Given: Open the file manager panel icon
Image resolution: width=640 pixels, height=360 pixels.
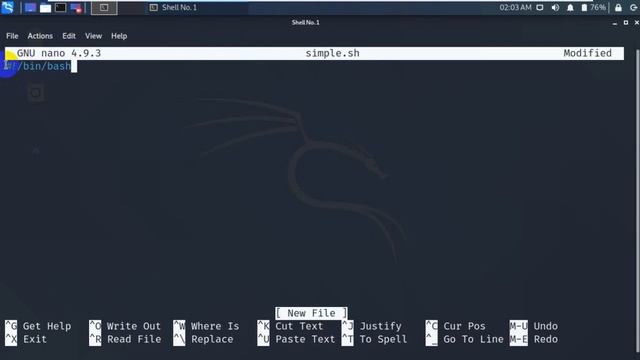Looking at the screenshot, I should (45, 8).
